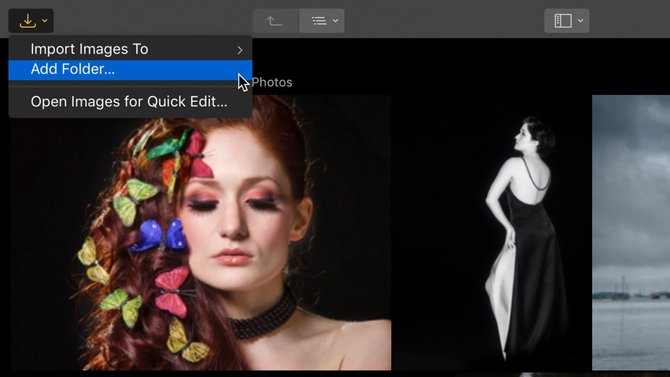Image resolution: width=670 pixels, height=377 pixels.
Task: Choose Open Images for Quick Edit...
Action: [130, 102]
